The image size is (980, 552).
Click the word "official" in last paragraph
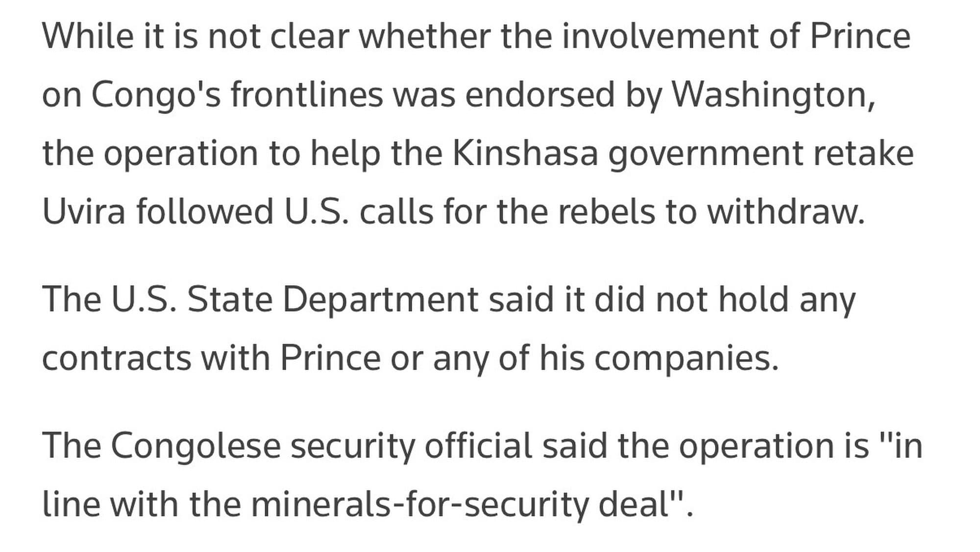coord(478,446)
